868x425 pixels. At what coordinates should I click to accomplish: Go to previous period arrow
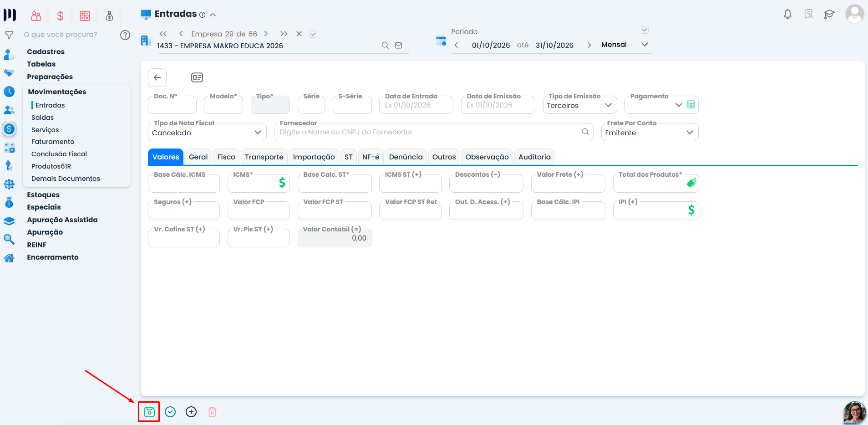pyautogui.click(x=456, y=45)
